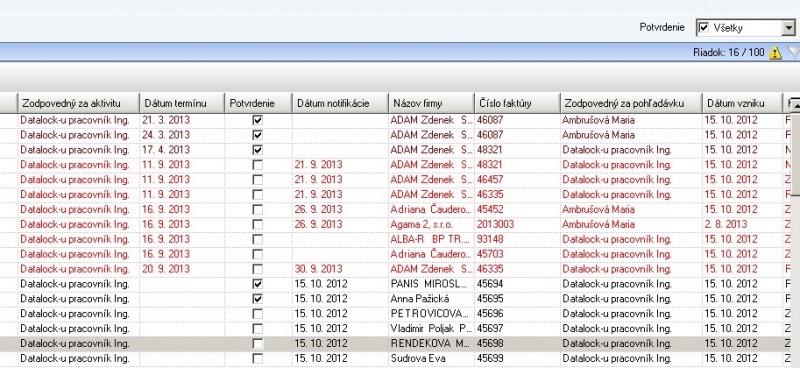Toggle the Všetky checkbox in Potvrdenie filter

[x=703, y=28]
